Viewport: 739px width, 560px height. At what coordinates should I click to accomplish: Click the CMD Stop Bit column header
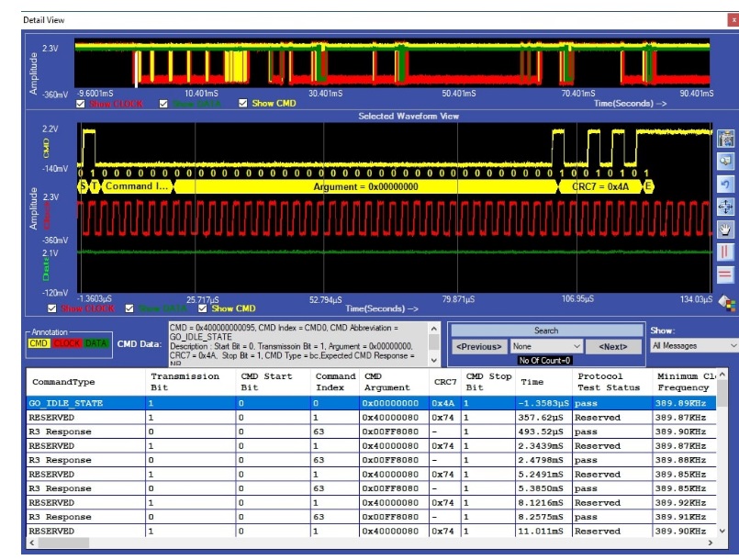tap(488, 382)
